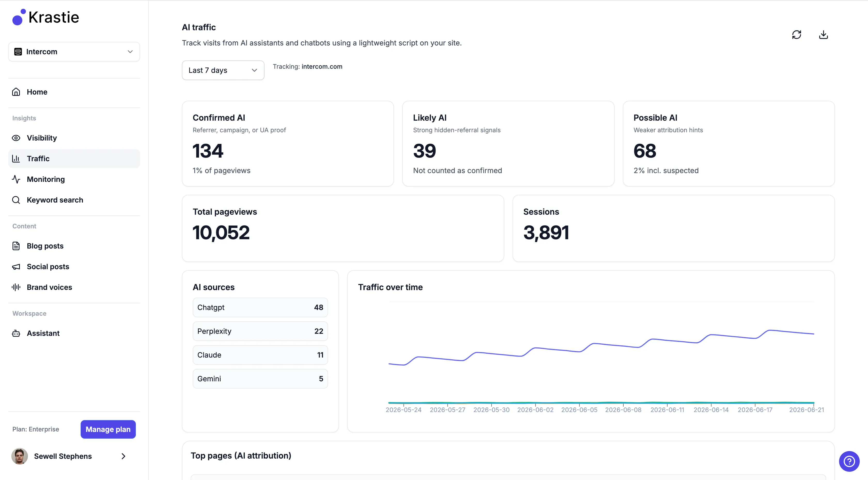The width and height of the screenshot is (868, 480).
Task: Select the Perplexity source row
Action: (260, 331)
